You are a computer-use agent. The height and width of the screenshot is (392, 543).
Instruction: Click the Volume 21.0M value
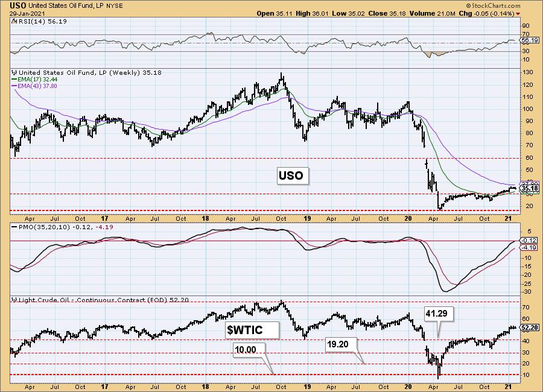[x=432, y=13]
